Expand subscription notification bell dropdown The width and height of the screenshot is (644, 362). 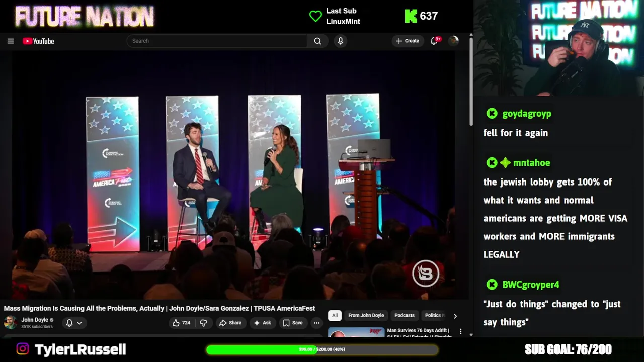pos(74,323)
